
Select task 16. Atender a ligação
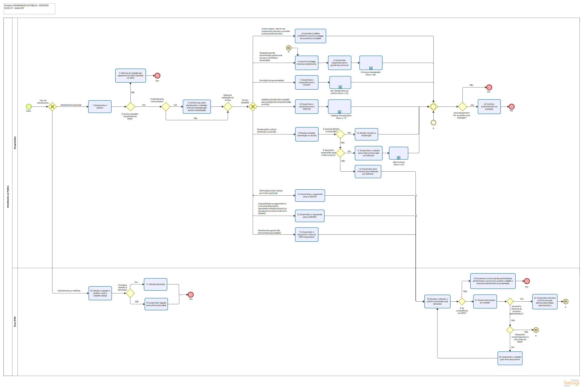(100, 293)
